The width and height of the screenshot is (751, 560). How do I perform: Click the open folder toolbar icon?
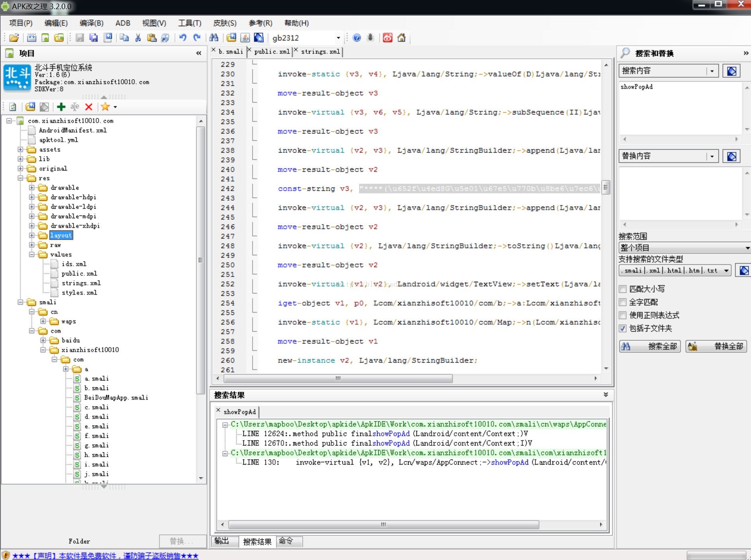[14, 38]
